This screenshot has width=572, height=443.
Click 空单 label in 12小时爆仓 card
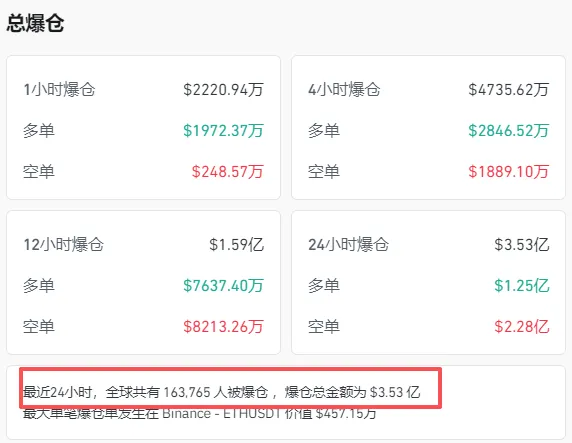[x=39, y=327]
